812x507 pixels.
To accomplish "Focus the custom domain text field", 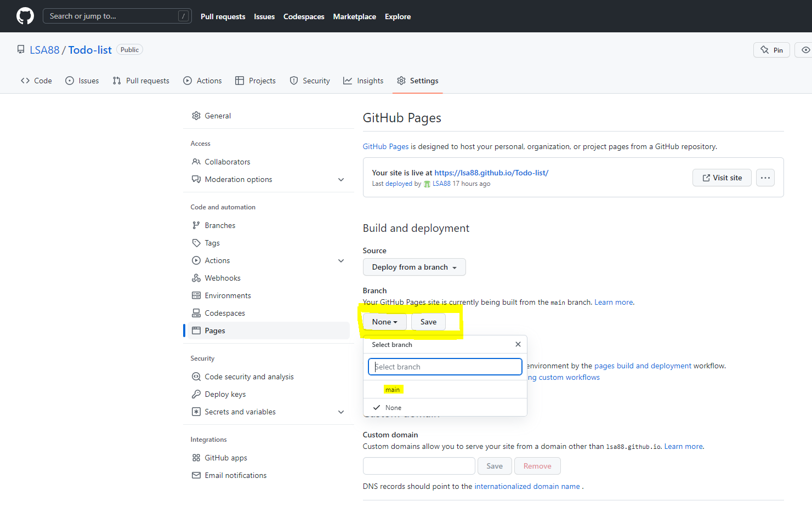I will tap(419, 466).
